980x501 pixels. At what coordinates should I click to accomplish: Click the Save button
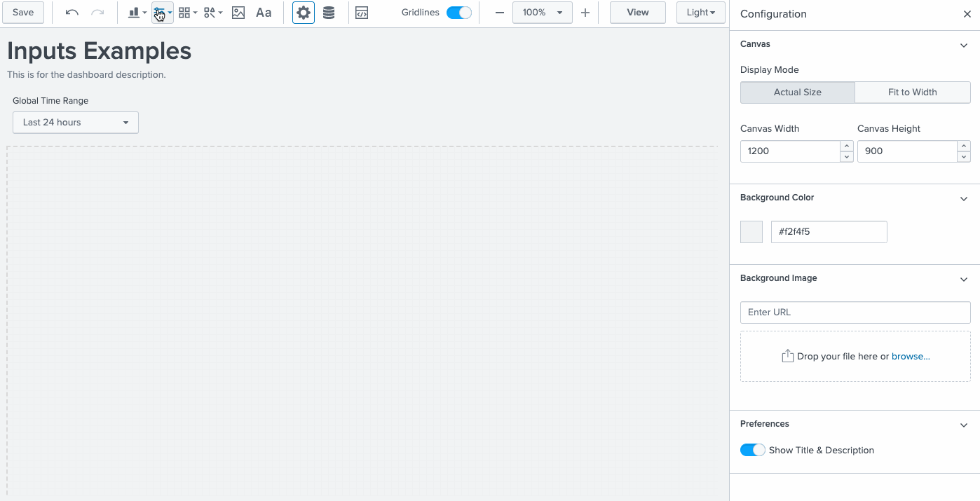[23, 13]
